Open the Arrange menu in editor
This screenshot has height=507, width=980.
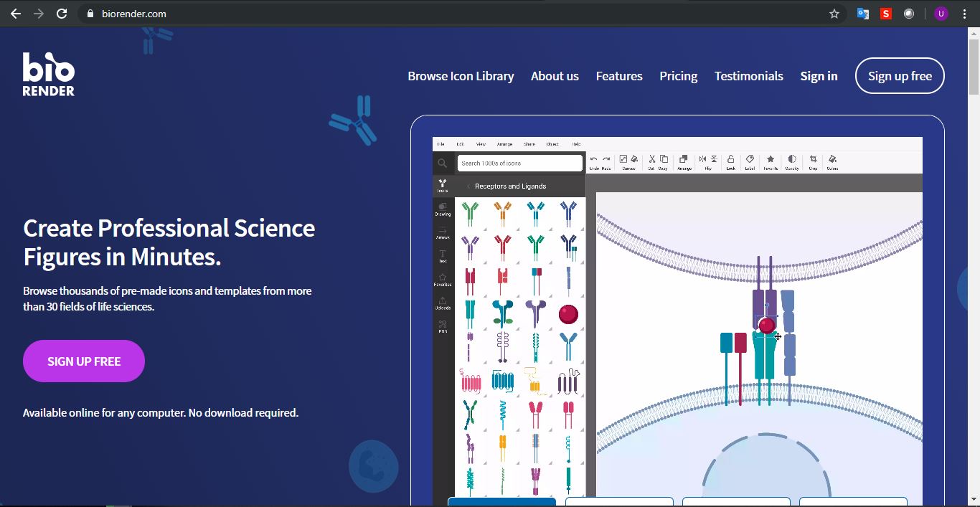pyautogui.click(x=504, y=144)
